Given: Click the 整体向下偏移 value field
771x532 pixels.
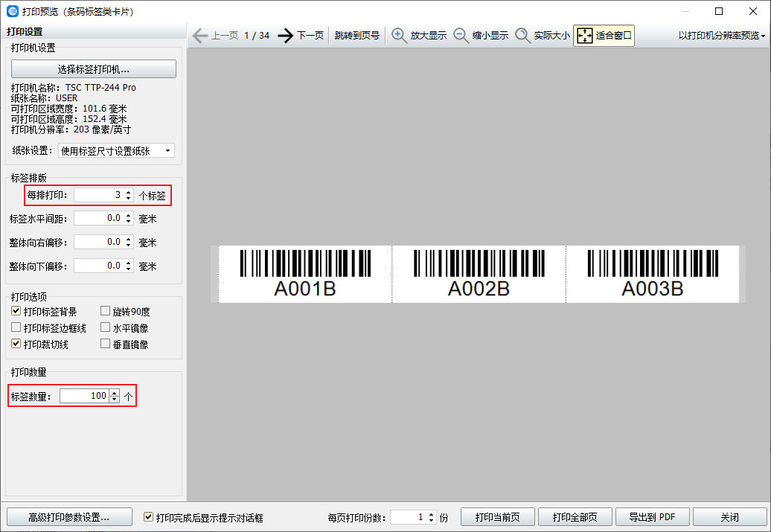Looking at the screenshot, I should click(99, 266).
